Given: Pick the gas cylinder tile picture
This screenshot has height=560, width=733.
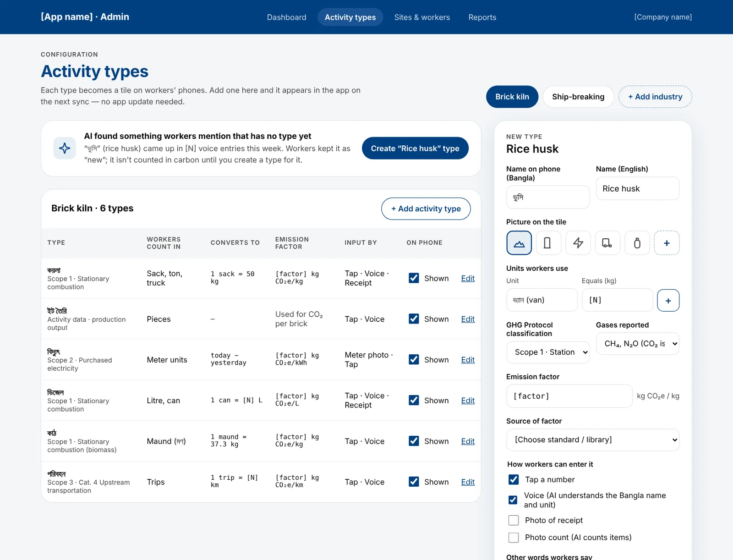Looking at the screenshot, I should 637,243.
